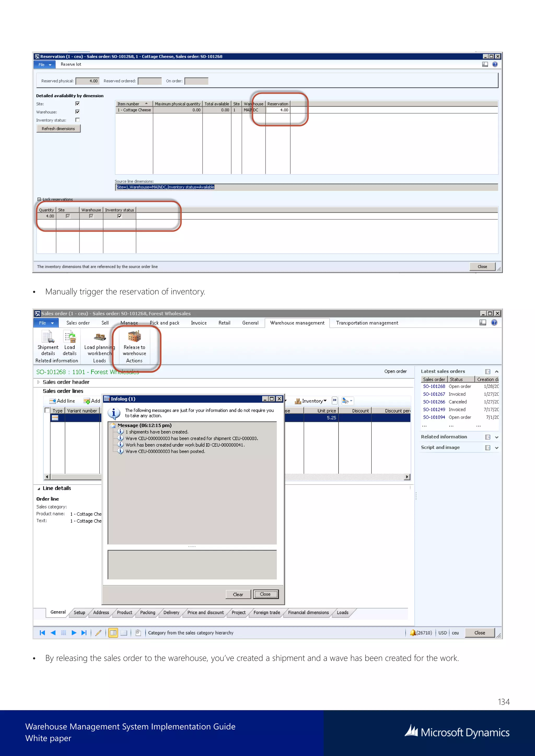535x756 pixels.
Task: Toggle Site dimension checkbox
Action: 77,103
